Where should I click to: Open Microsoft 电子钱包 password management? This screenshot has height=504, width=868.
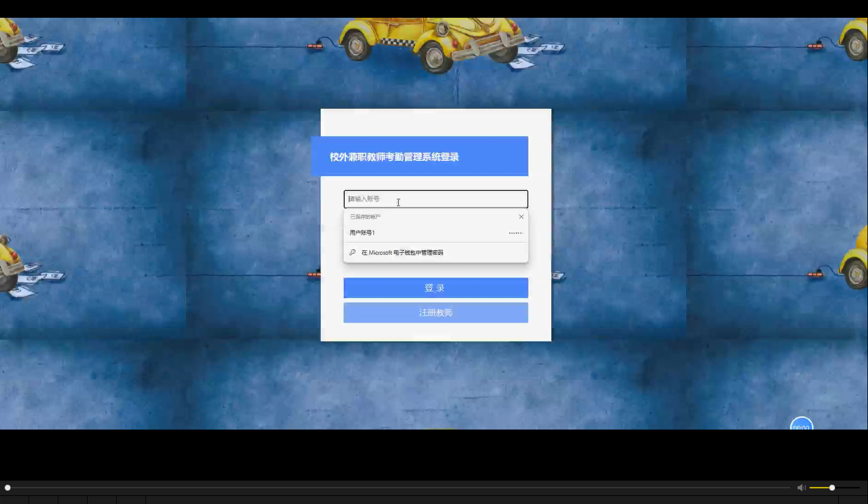pyautogui.click(x=436, y=253)
